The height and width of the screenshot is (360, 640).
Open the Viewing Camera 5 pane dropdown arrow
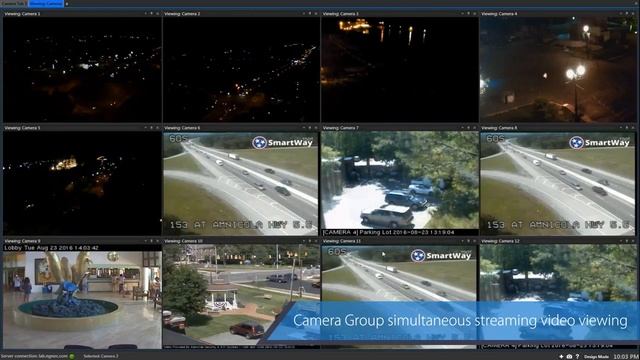[x=146, y=128]
